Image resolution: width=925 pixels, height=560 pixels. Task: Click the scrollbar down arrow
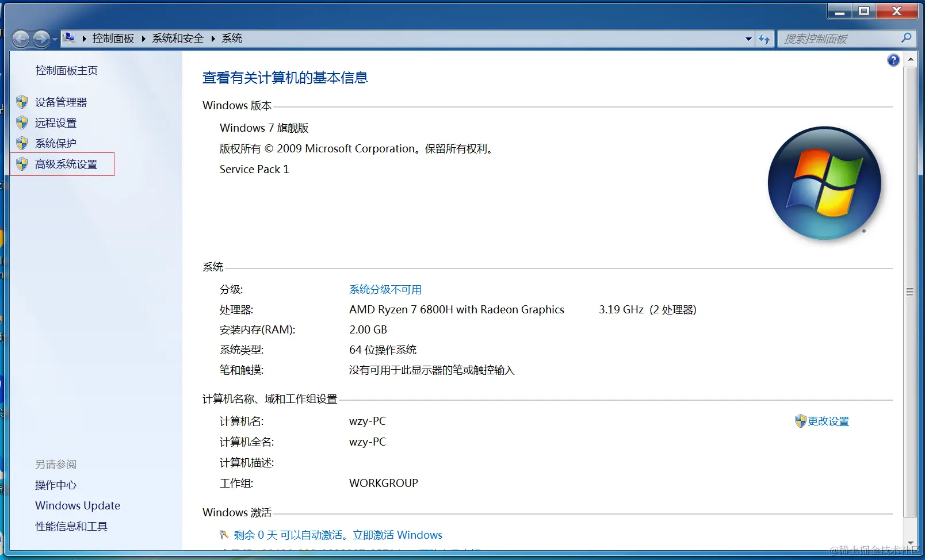point(910,543)
